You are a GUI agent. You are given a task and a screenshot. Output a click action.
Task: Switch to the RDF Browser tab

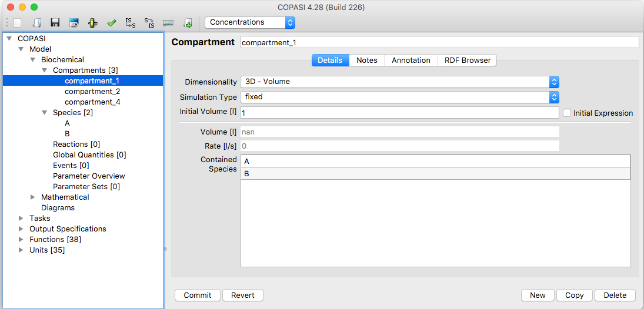tap(468, 61)
